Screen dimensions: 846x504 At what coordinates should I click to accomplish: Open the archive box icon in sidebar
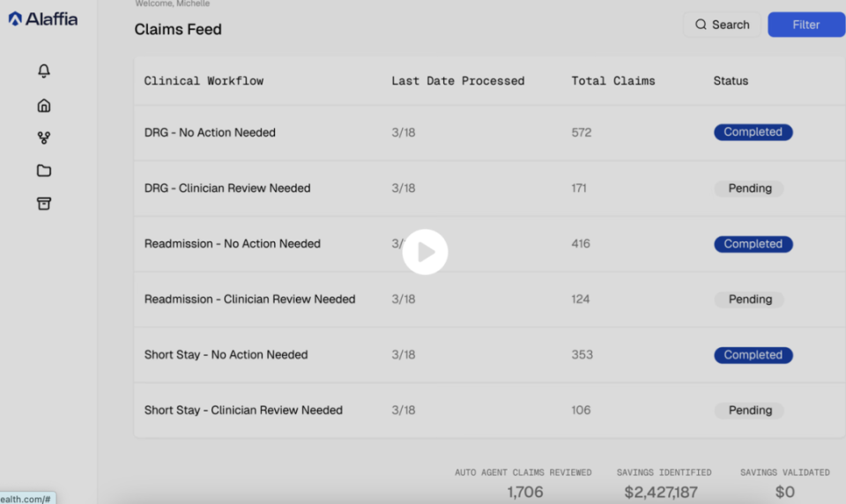(x=44, y=204)
